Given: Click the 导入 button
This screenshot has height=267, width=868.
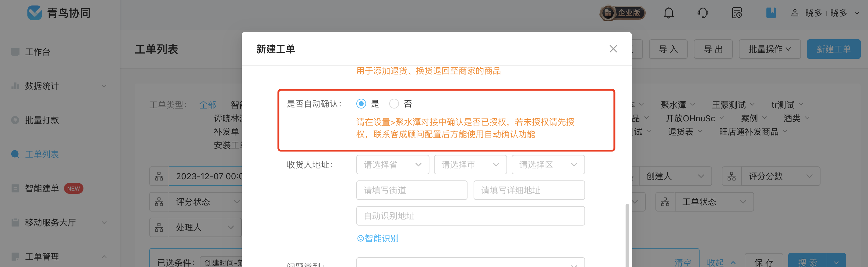Looking at the screenshot, I should [x=668, y=49].
